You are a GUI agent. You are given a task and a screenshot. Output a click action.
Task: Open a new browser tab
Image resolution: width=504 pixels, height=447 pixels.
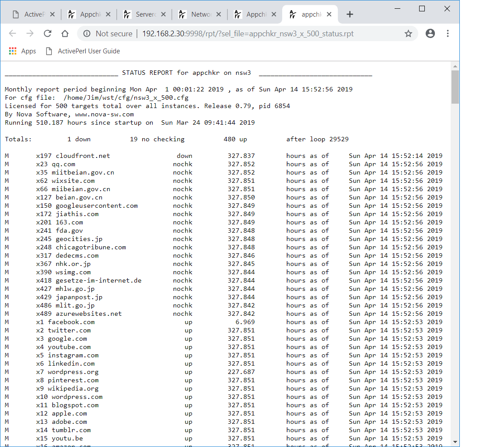point(350,14)
